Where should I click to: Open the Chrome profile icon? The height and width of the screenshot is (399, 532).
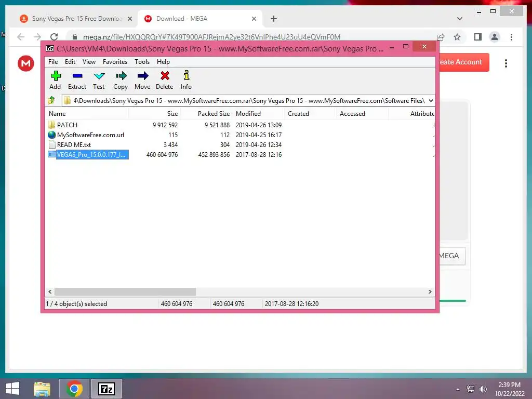[x=495, y=37]
